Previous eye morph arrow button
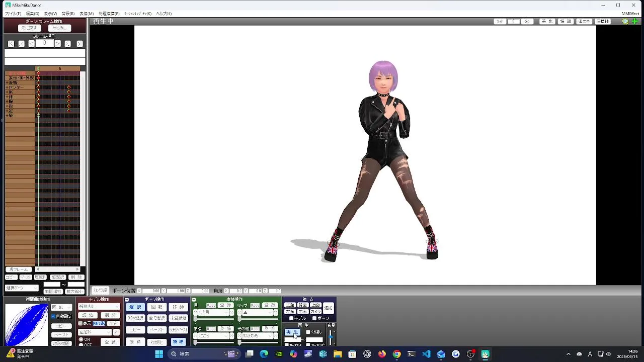The height and width of the screenshot is (362, 644). pos(196,312)
